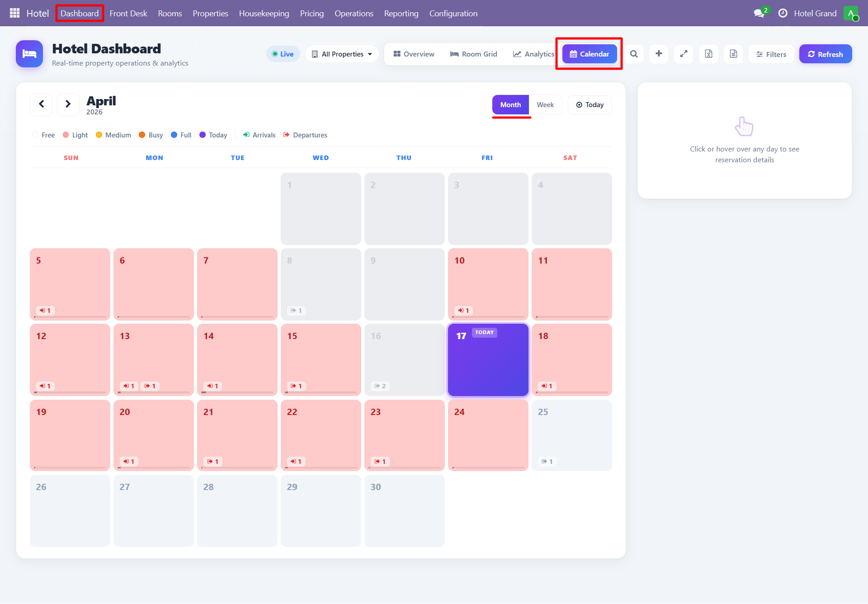Open the All Properties dropdown
The image size is (868, 604).
click(x=342, y=54)
